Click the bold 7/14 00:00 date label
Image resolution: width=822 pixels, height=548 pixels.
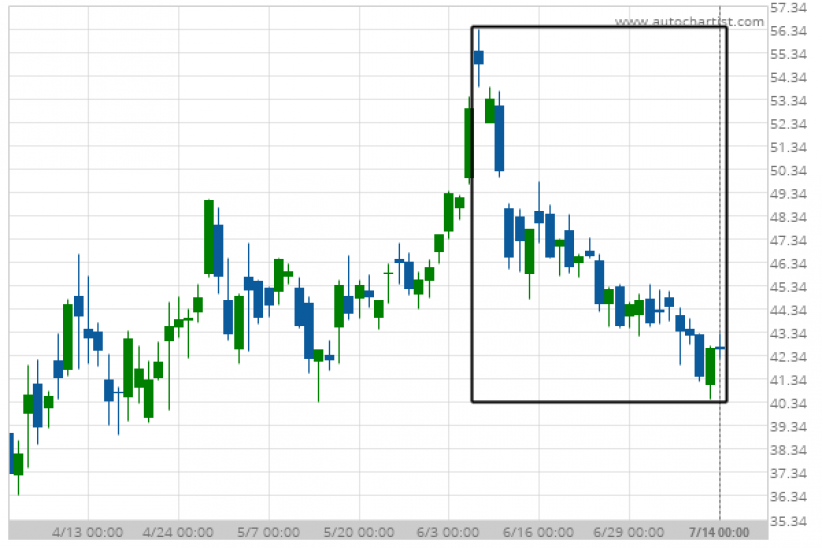coord(719,532)
